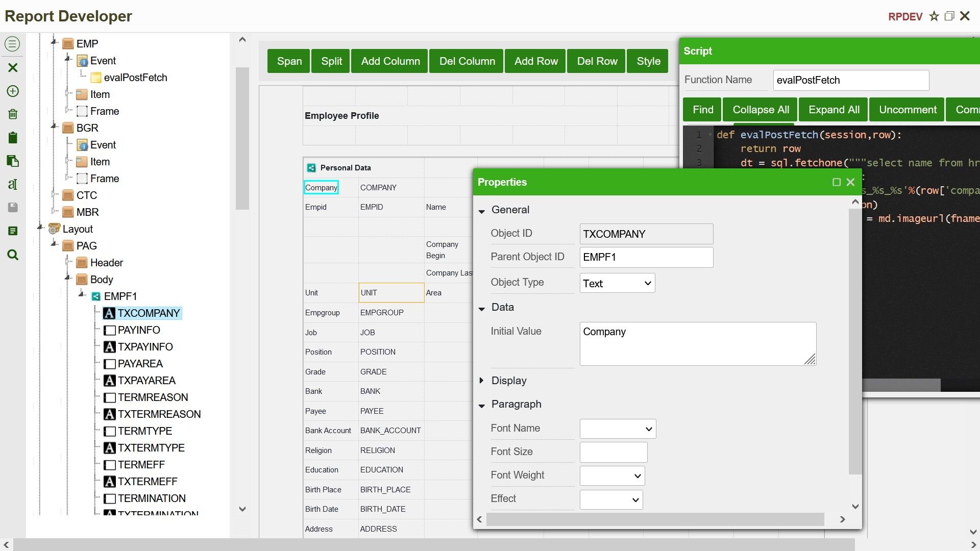This screenshot has height=551, width=980.
Task: Click the Properties horizontal scrollbar
Action: click(x=655, y=519)
